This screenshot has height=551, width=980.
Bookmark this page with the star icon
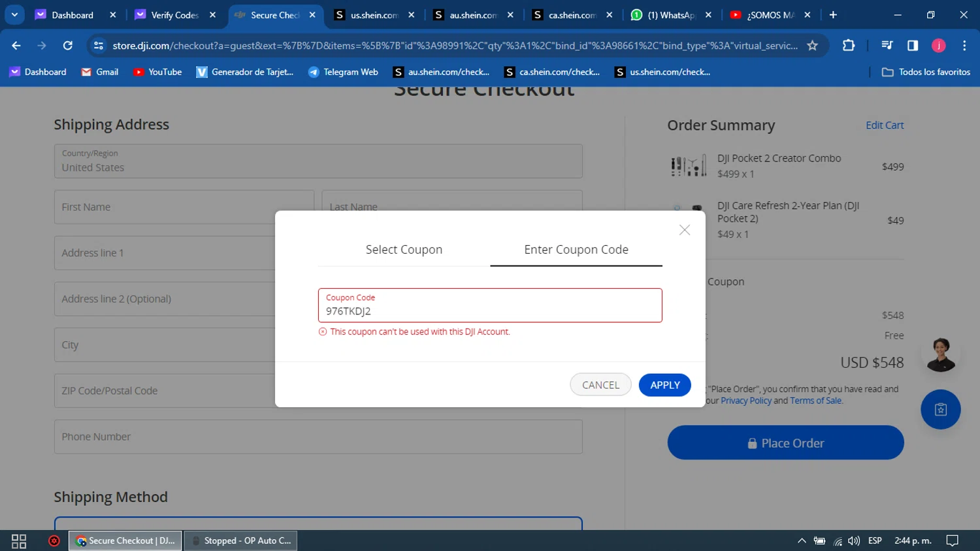(812, 45)
